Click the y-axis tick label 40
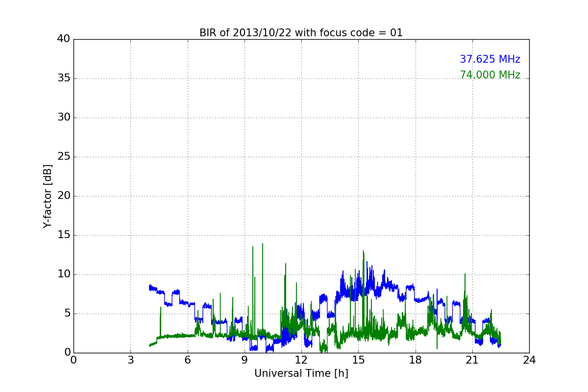The image size is (588, 392). 64,39
